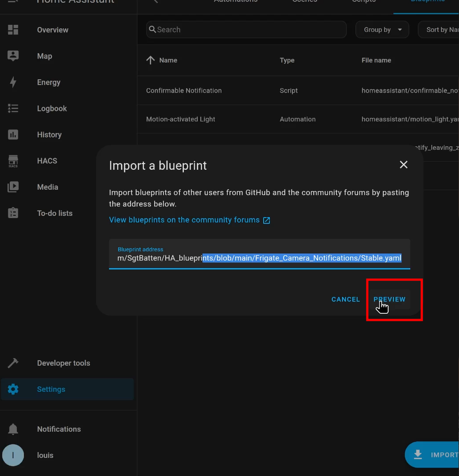Click the search magnifier icon
Image resolution: width=459 pixels, height=476 pixels.
pos(152,29)
